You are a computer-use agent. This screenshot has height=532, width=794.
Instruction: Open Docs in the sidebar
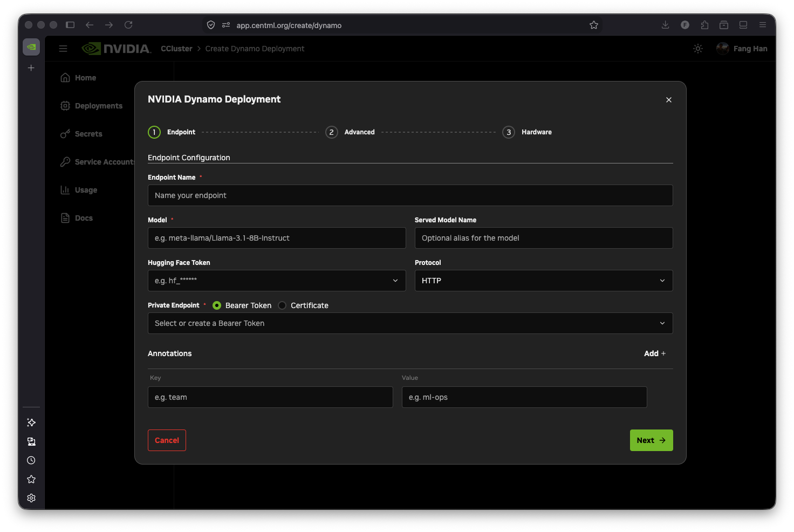77,218
